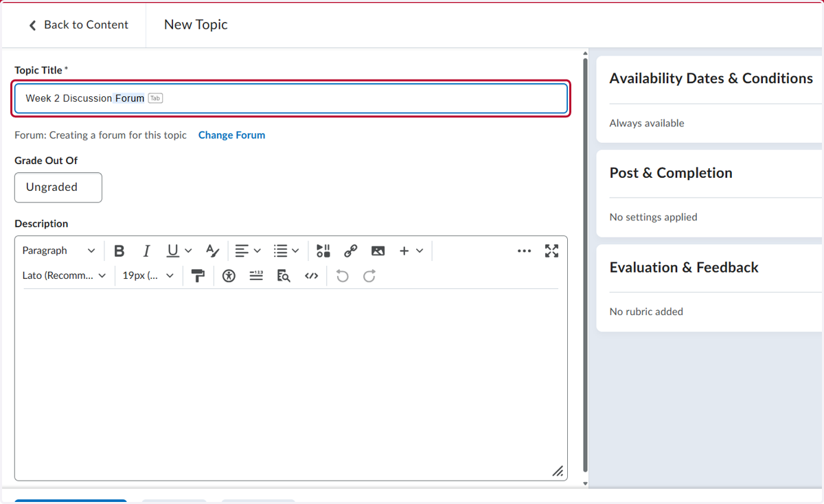The height and width of the screenshot is (504, 824).
Task: Apply italic formatting in the description editor
Action: (146, 251)
